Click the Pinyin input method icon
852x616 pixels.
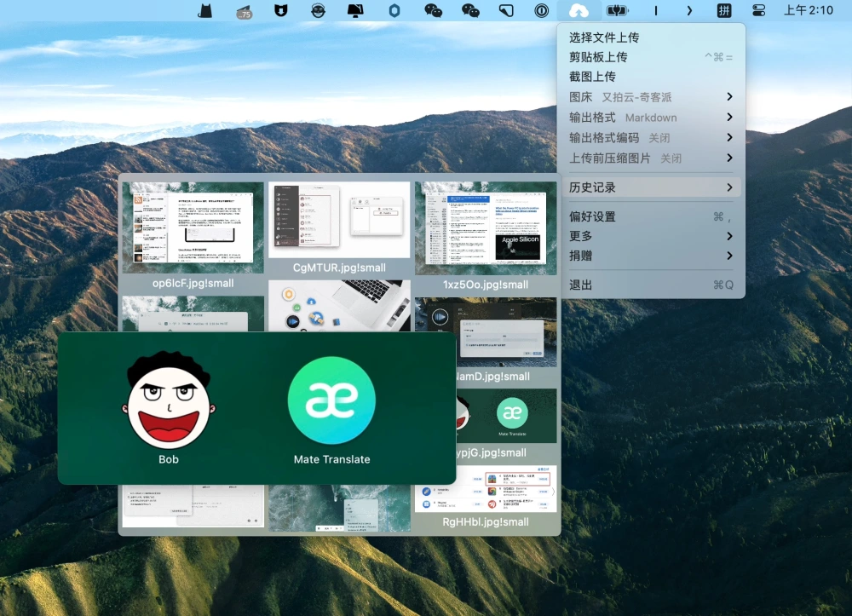[x=723, y=10]
